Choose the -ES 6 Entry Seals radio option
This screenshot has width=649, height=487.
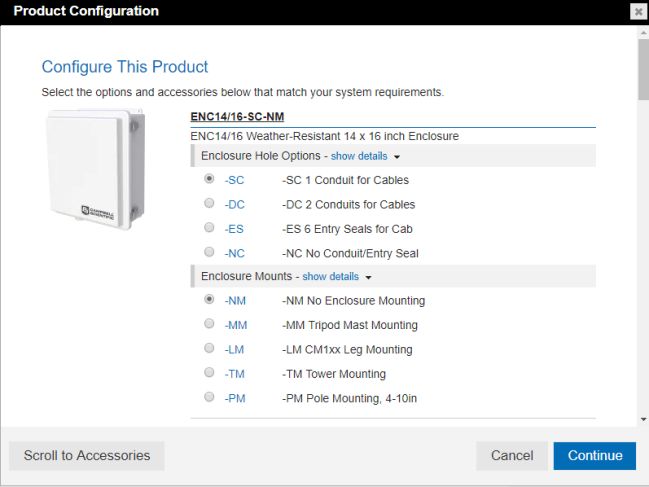point(209,228)
